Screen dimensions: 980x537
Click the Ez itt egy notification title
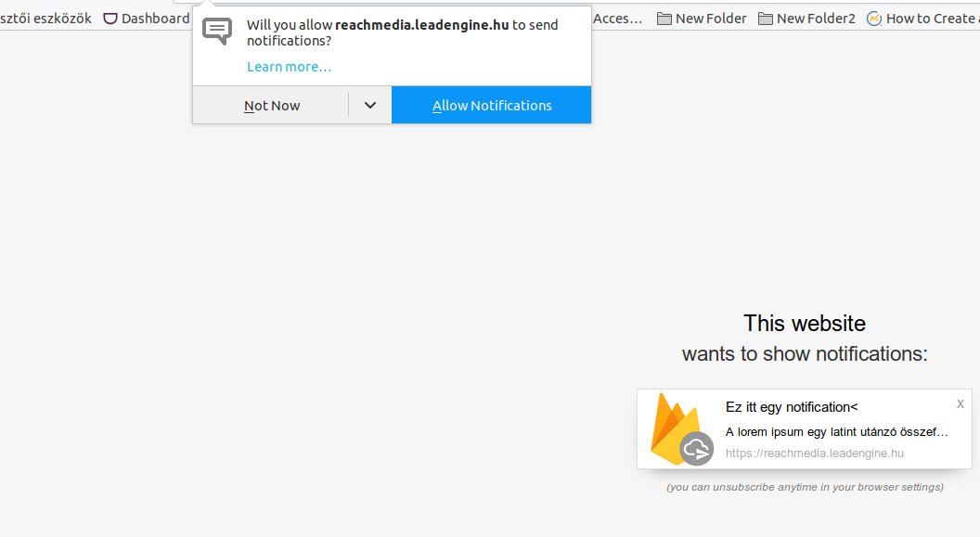792,407
